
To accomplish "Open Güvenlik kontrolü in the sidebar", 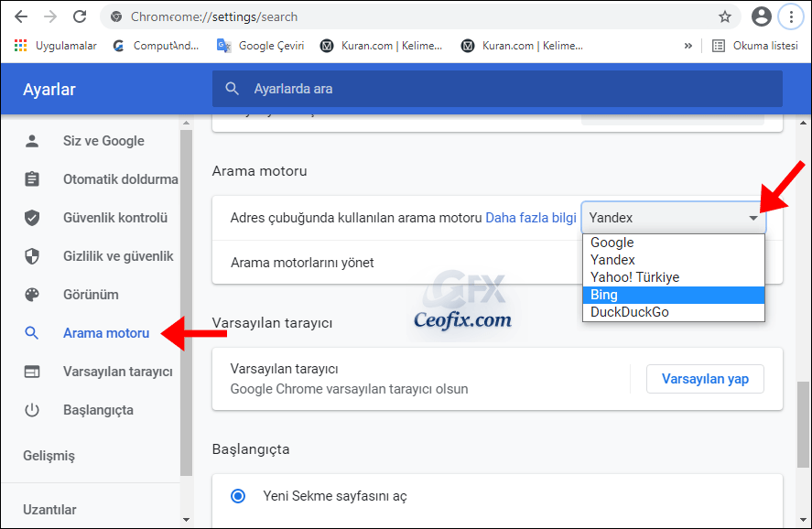I will 115,218.
